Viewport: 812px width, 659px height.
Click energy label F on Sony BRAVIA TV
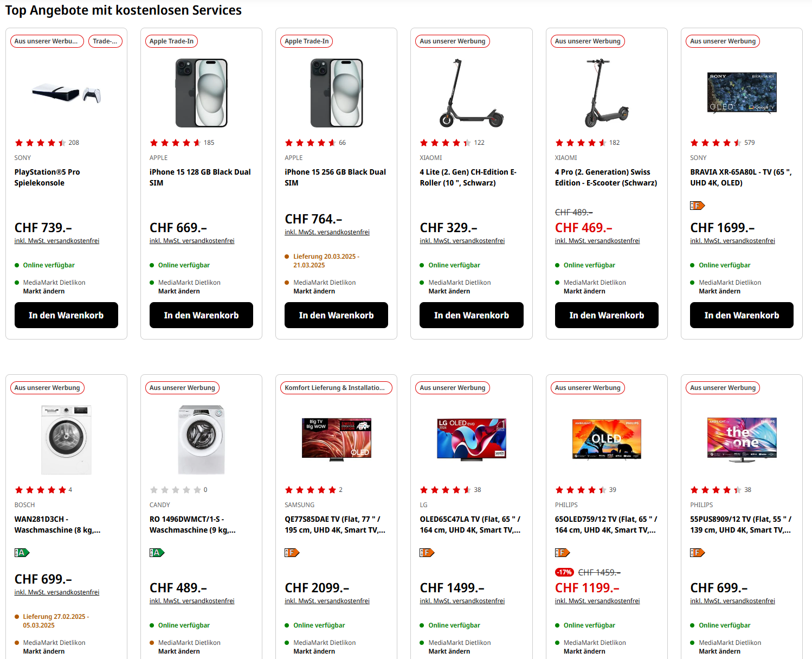click(x=697, y=206)
